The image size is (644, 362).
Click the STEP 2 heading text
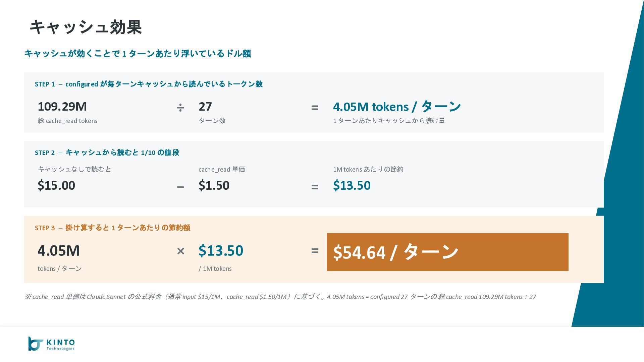(x=107, y=153)
